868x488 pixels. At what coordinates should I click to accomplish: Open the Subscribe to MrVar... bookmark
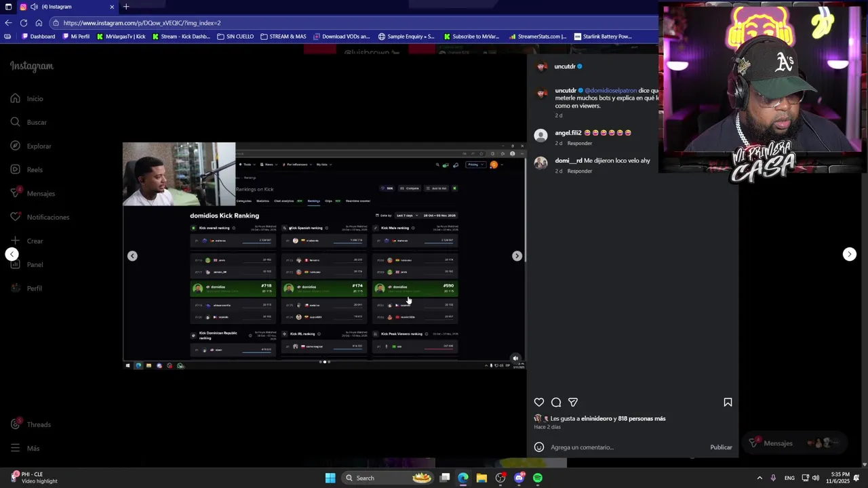(471, 37)
